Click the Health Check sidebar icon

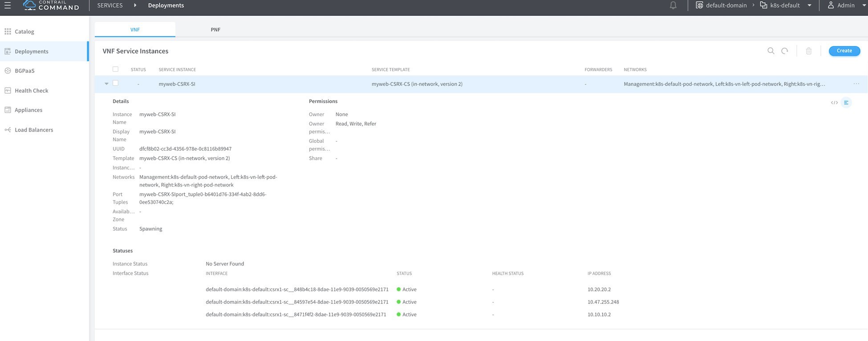click(x=8, y=90)
